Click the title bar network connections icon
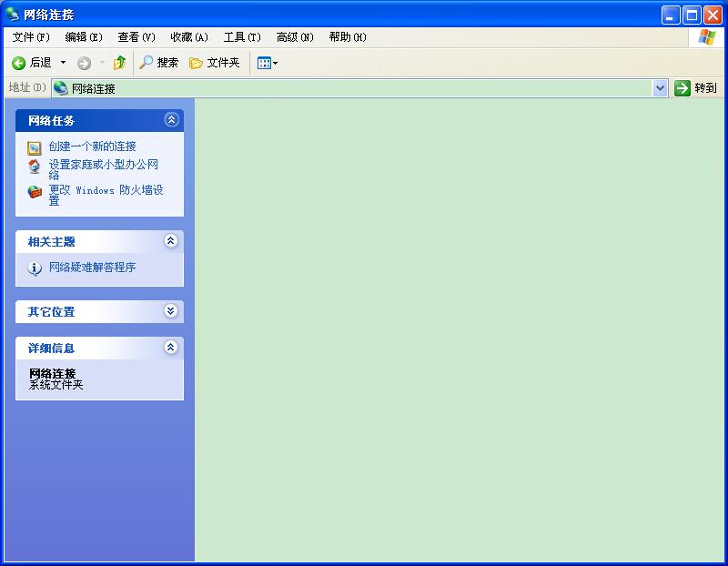Viewport: 728px width, 566px height. (13, 15)
